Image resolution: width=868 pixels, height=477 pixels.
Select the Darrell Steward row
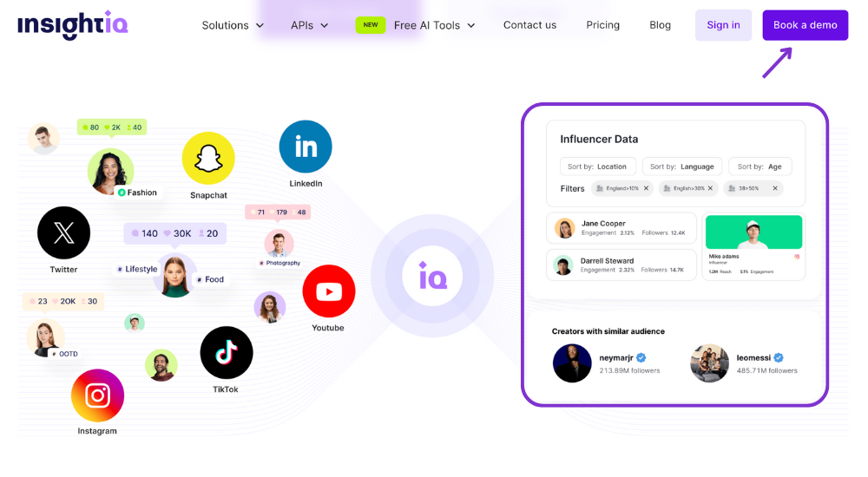pyautogui.click(x=621, y=265)
